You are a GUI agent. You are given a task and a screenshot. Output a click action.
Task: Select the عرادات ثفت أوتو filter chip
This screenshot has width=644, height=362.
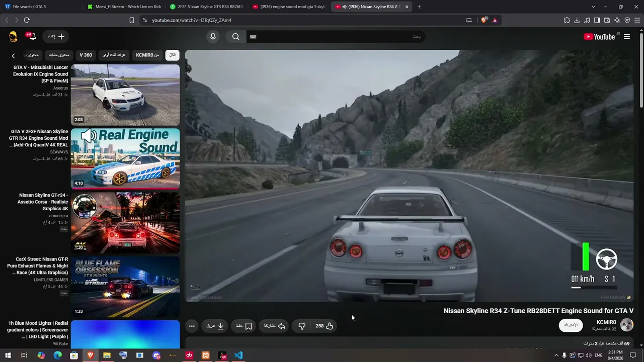point(114,55)
